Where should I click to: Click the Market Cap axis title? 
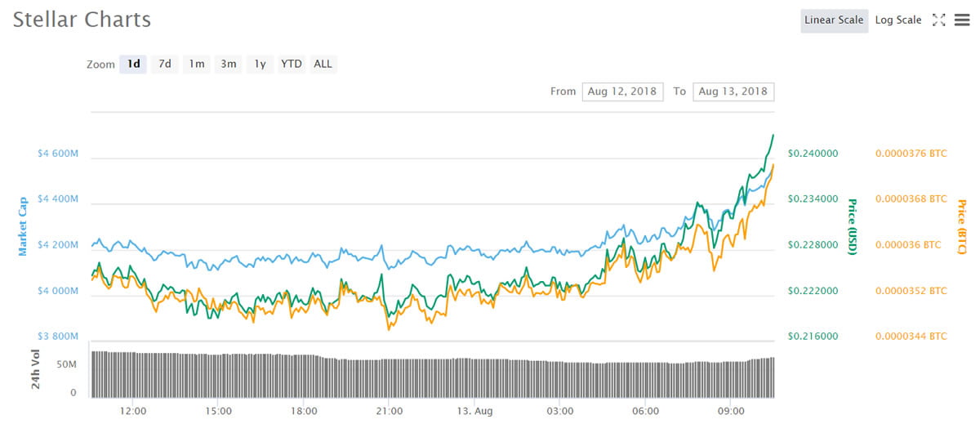[x=23, y=225]
